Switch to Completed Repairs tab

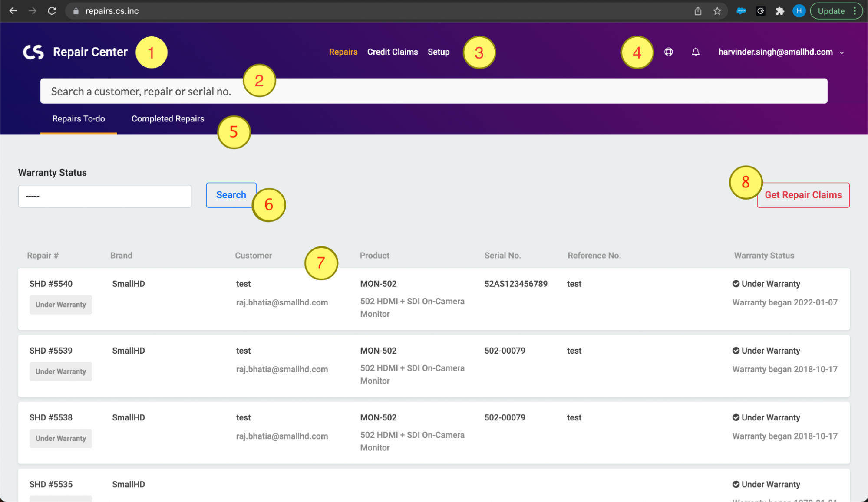click(x=168, y=119)
